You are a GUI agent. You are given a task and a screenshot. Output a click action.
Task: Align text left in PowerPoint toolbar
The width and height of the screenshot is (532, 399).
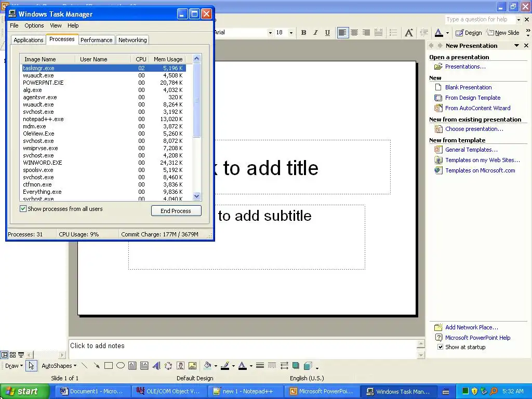[342, 33]
